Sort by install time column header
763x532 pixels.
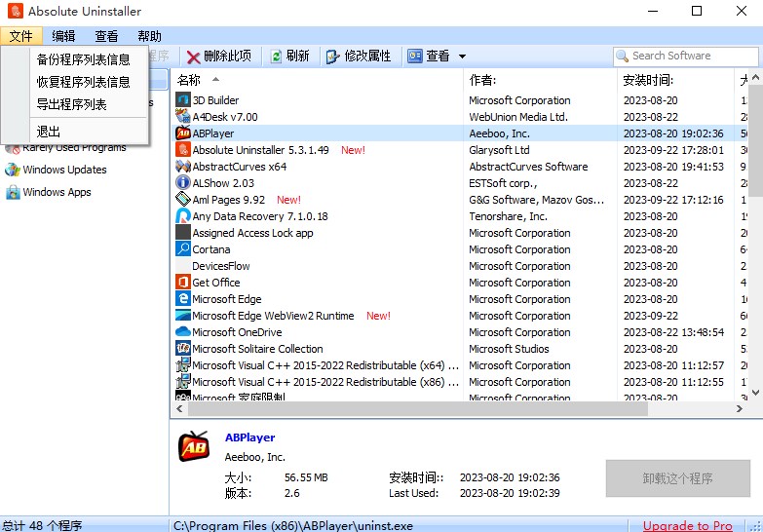pyautogui.click(x=675, y=80)
